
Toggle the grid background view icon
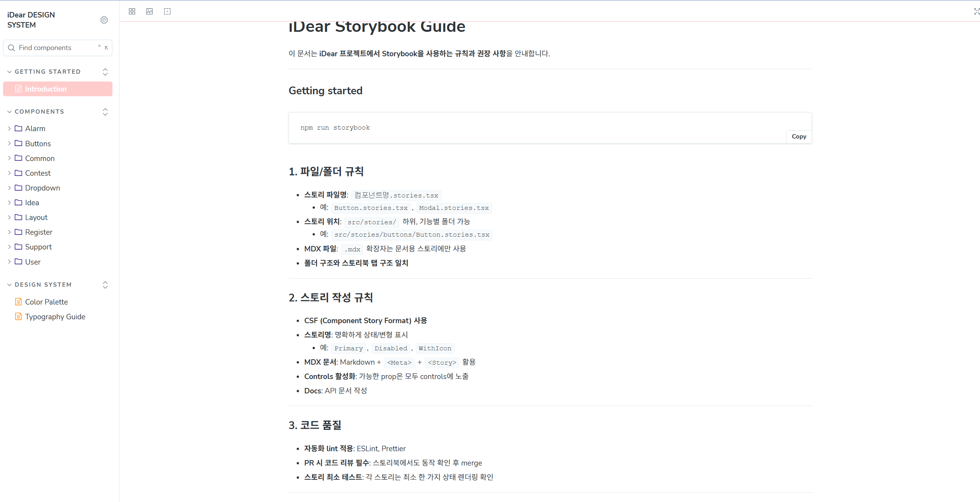coord(132,11)
